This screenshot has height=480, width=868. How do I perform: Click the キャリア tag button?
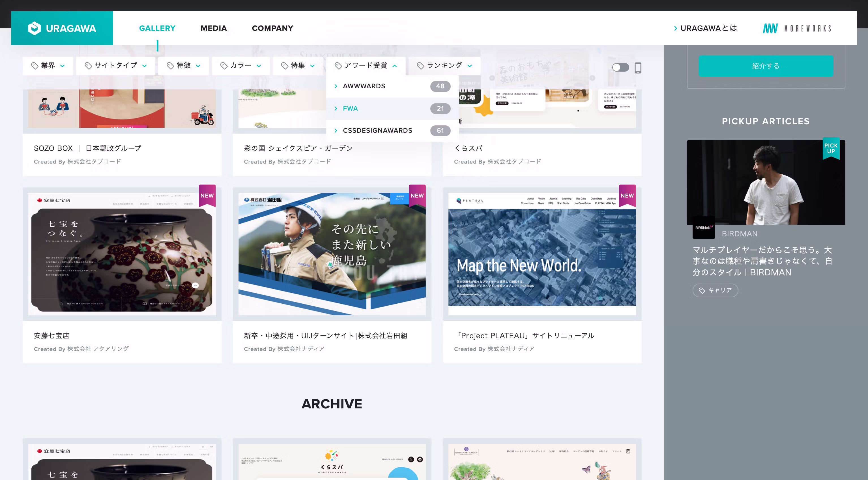[715, 290]
